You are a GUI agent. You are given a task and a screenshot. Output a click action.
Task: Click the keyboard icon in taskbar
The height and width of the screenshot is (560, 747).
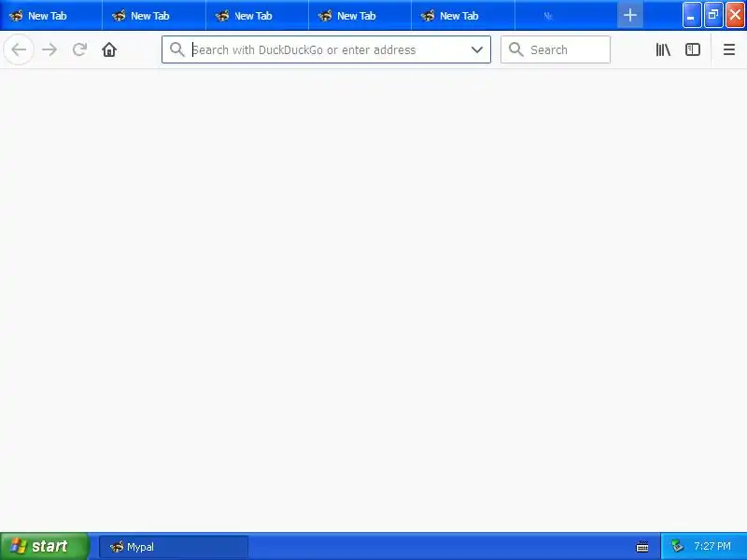point(642,547)
